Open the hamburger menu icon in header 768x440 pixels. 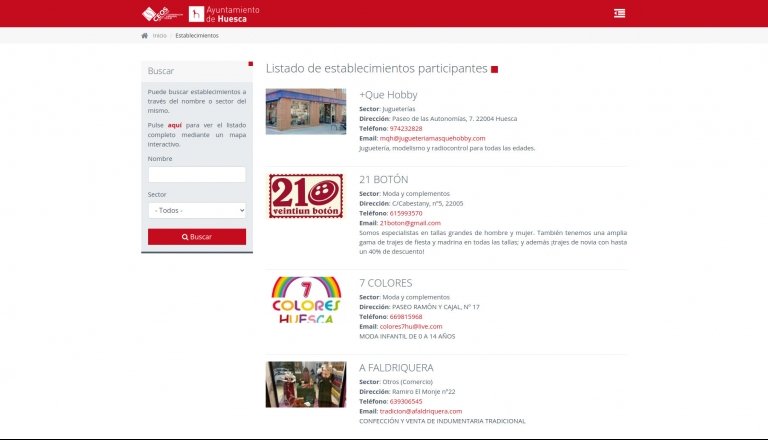point(620,13)
